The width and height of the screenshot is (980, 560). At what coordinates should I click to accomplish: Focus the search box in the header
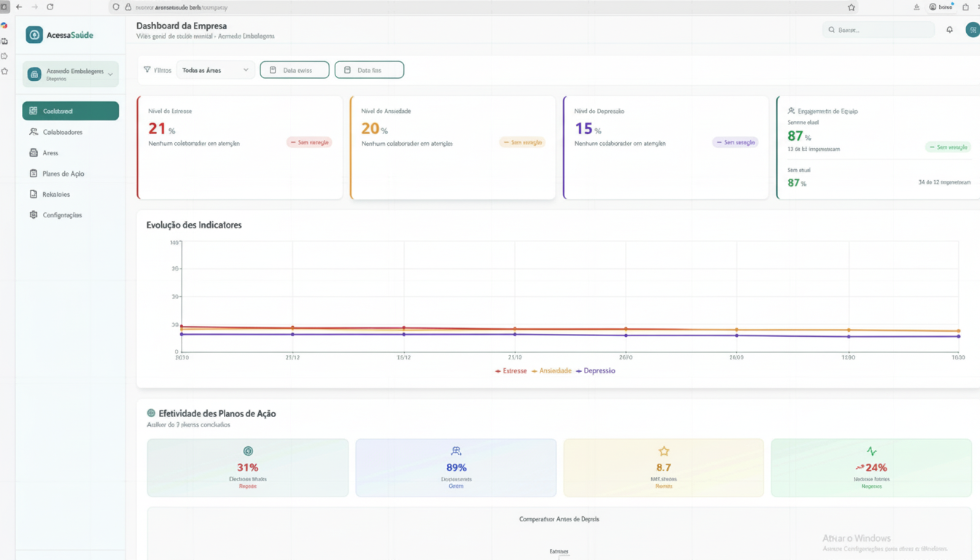point(878,30)
